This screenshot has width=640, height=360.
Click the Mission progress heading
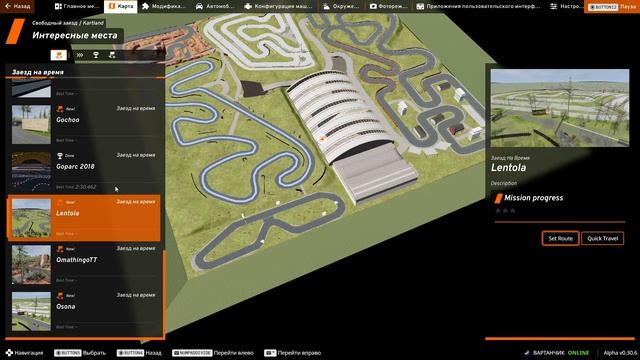point(533,198)
